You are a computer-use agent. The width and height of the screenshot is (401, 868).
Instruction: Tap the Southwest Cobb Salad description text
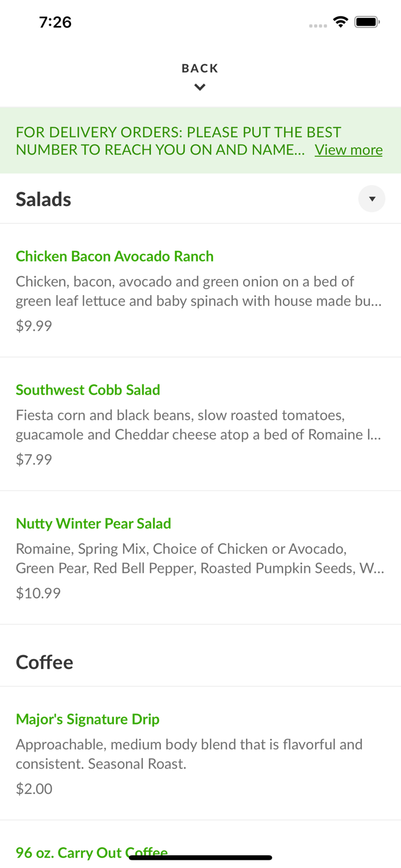point(198,425)
